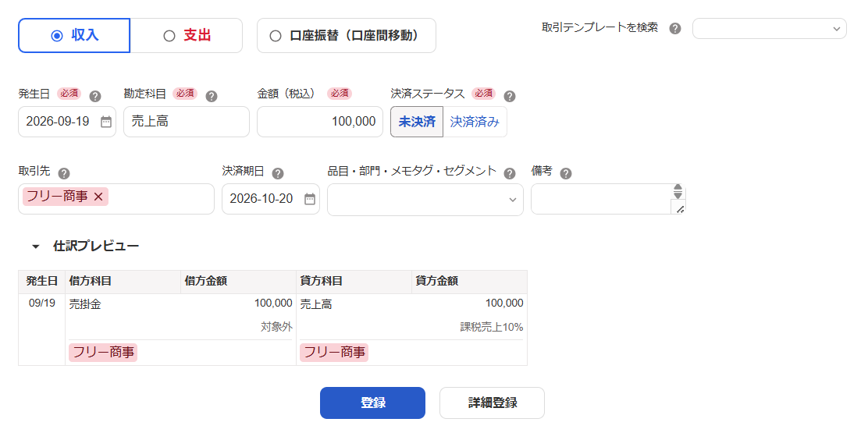The image size is (868, 440).
Task: Select the 収入 radio option
Action: [74, 35]
